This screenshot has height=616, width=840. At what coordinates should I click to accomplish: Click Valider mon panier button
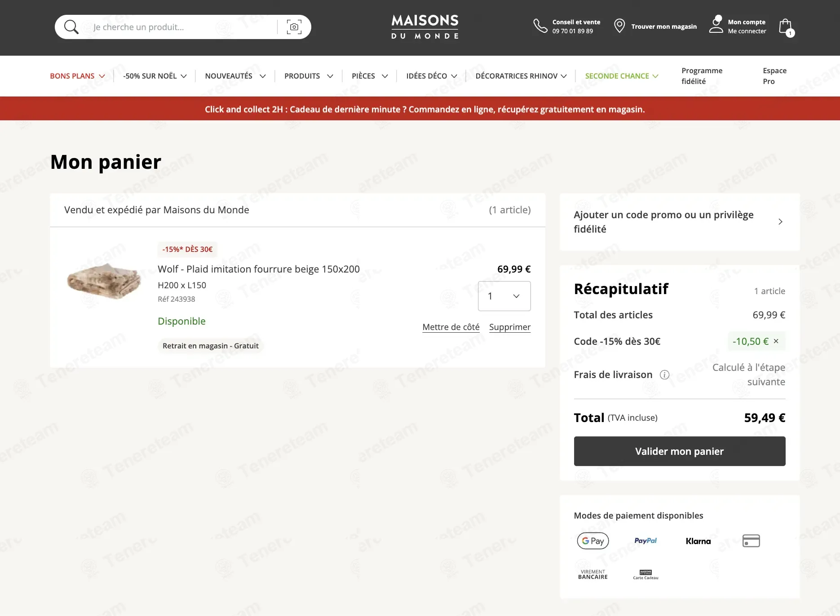pyautogui.click(x=679, y=451)
